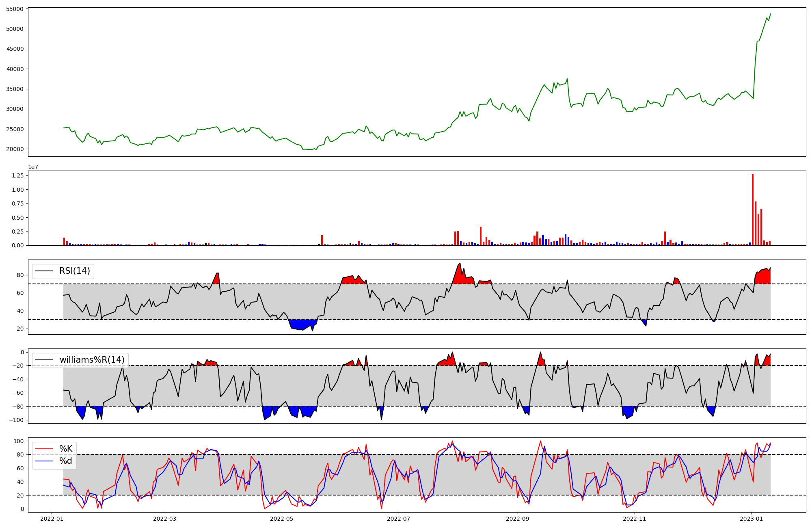This screenshot has width=812, height=528.
Task: Click the 2022-03 x-axis date label
Action: [x=164, y=519]
